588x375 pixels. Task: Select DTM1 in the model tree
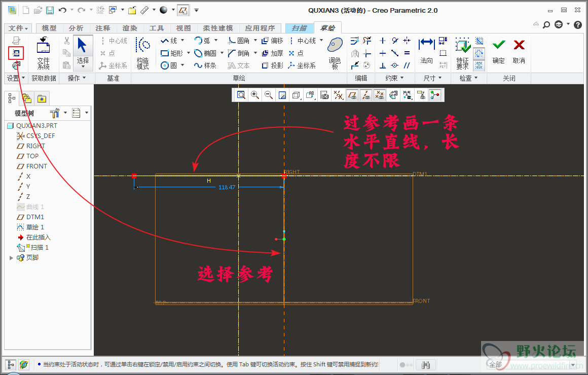tap(31, 217)
